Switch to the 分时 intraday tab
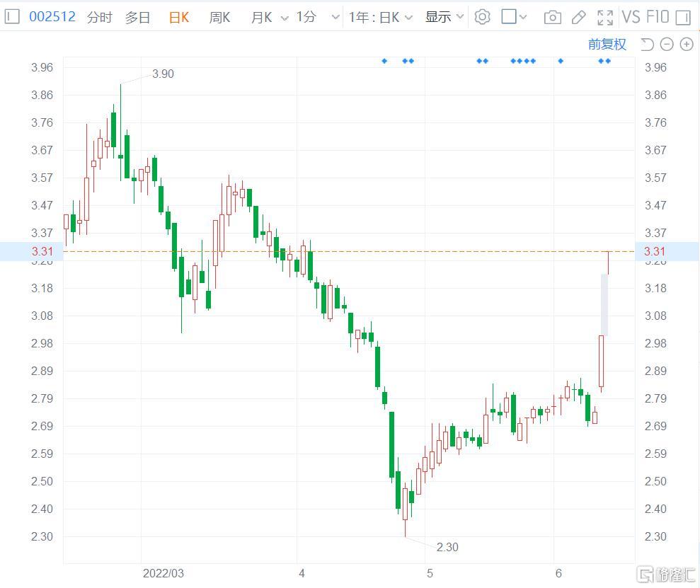Image resolution: width=700 pixels, height=588 pixels. click(x=100, y=18)
